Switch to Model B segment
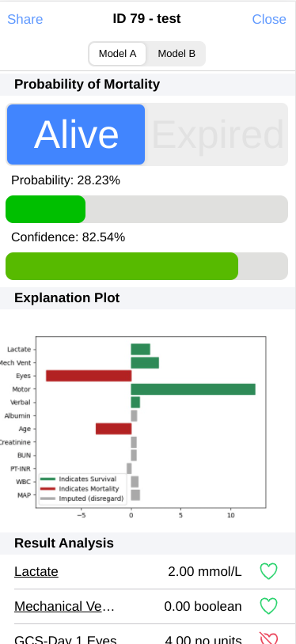 pos(176,54)
